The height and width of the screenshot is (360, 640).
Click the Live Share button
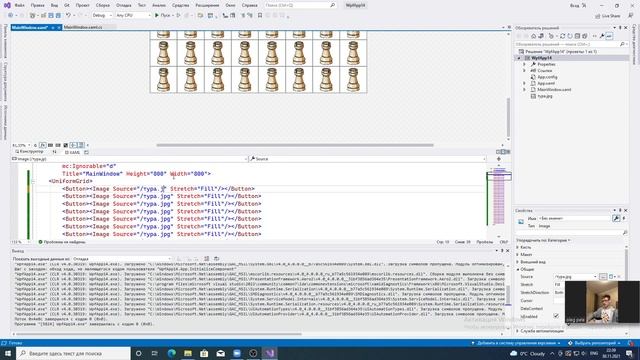click(x=608, y=16)
